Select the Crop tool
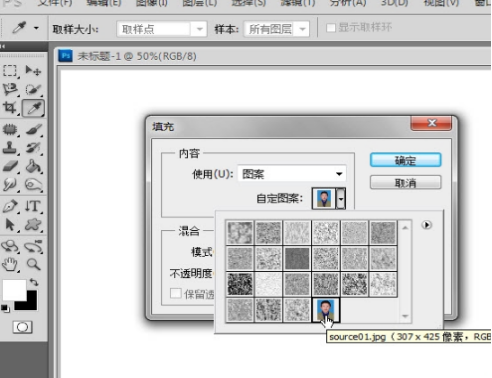Viewport: 492px width, 378px height. click(x=10, y=108)
